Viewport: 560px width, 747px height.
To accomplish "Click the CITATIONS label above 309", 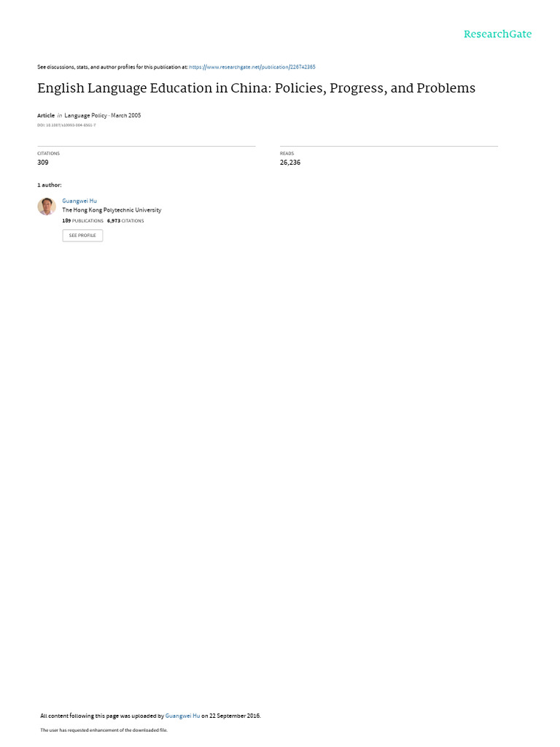I will 49,153.
